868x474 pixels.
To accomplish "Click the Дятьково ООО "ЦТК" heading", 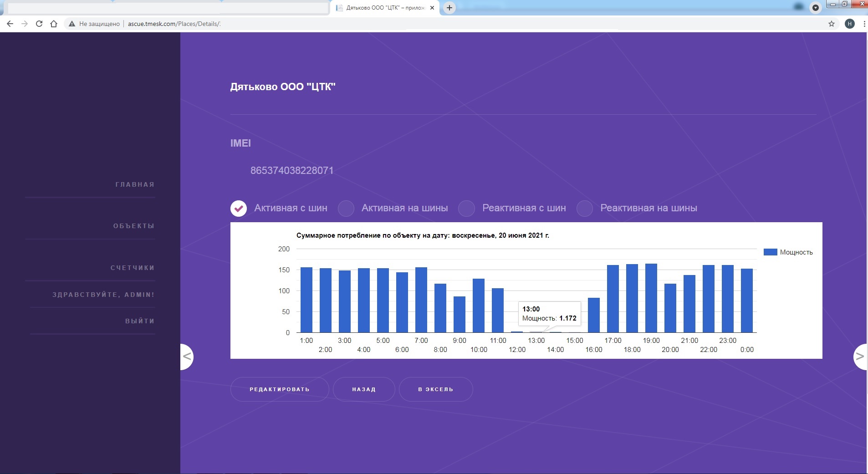I will [283, 87].
